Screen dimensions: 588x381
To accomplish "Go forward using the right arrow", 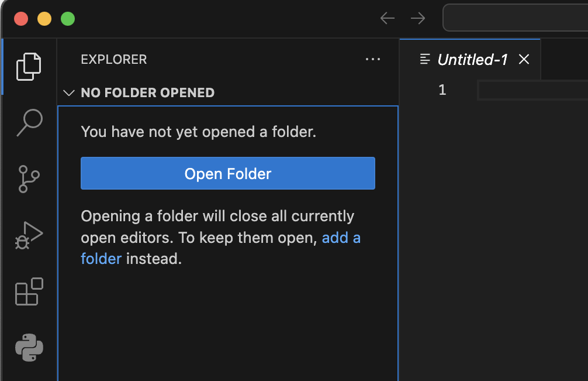I will (418, 18).
